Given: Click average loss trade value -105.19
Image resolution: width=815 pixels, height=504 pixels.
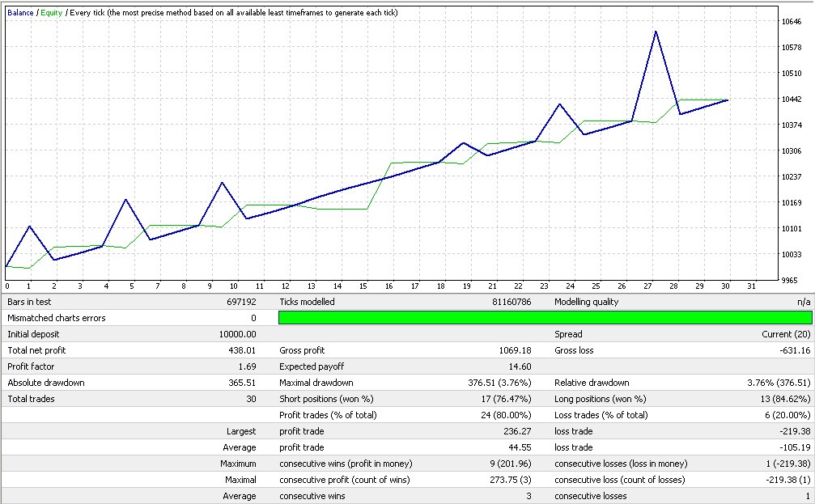Looking at the screenshot, I should click(x=795, y=447).
